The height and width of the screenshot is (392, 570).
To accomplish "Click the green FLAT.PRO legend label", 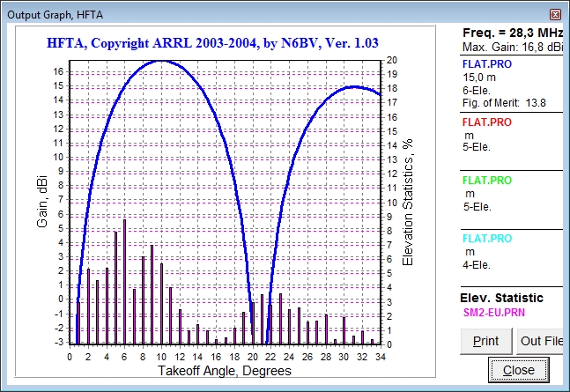I will pyautogui.click(x=487, y=181).
